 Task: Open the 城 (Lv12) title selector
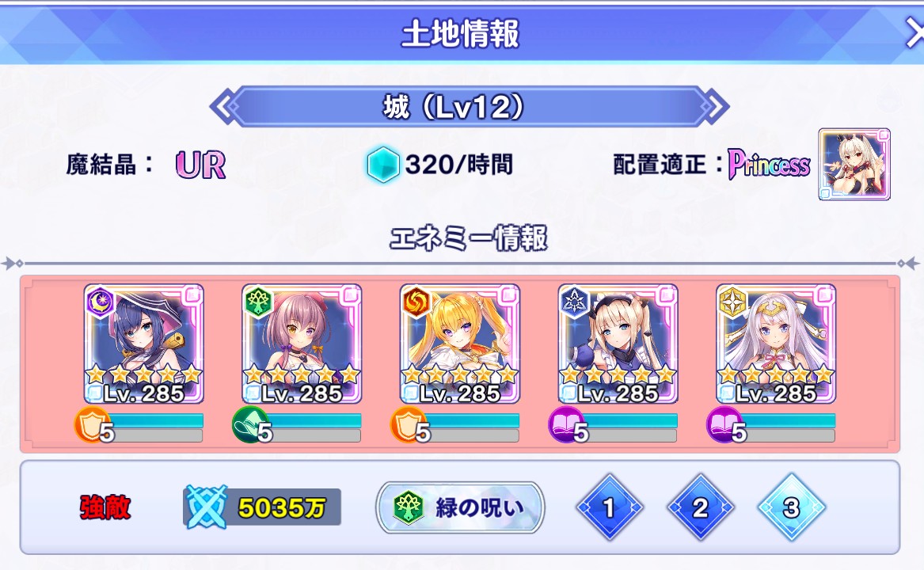[x=469, y=107]
